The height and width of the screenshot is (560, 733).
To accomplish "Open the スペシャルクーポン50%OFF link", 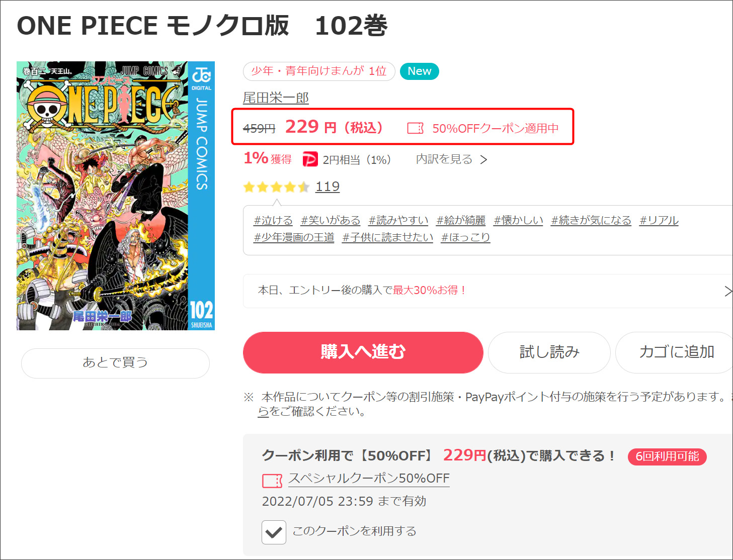I will click(x=369, y=479).
